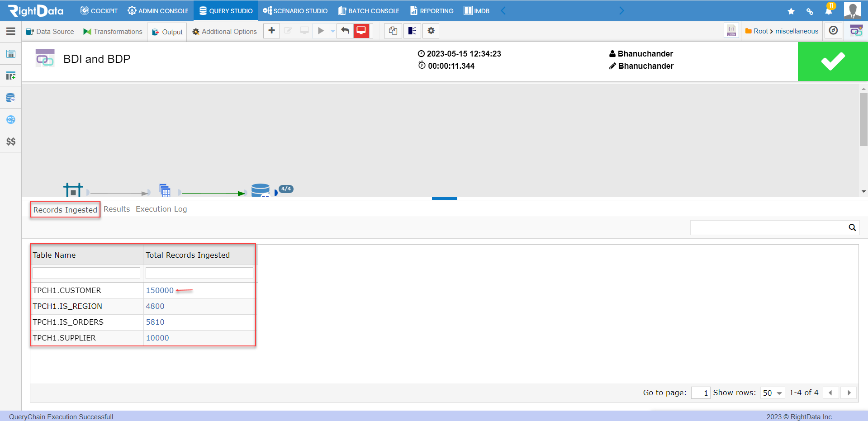Click the star favorite toggle in header
Viewport: 868px width, 421px height.
(x=791, y=10)
